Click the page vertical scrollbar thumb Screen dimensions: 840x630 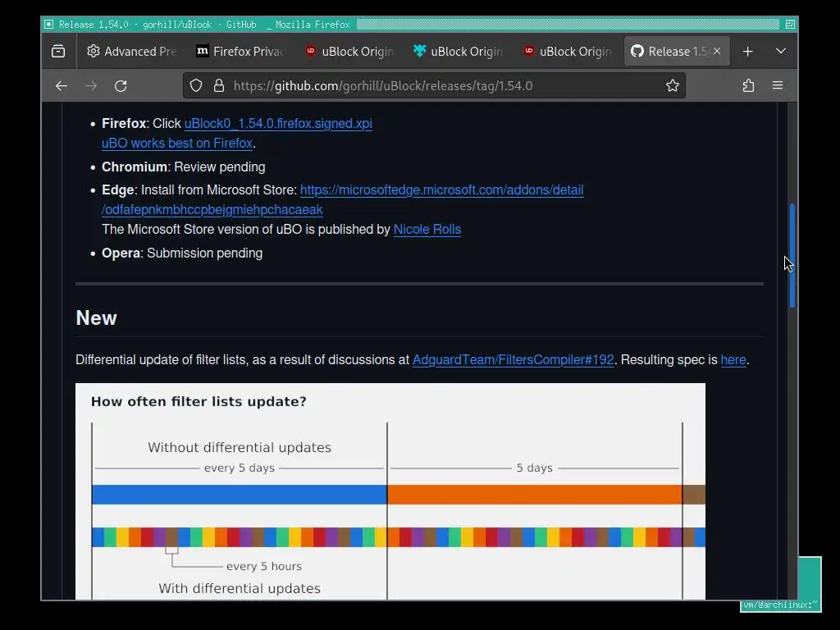point(792,256)
